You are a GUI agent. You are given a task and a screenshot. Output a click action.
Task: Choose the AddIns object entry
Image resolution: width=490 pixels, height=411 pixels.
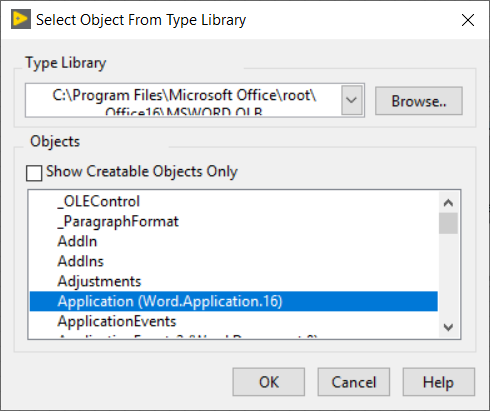80,261
